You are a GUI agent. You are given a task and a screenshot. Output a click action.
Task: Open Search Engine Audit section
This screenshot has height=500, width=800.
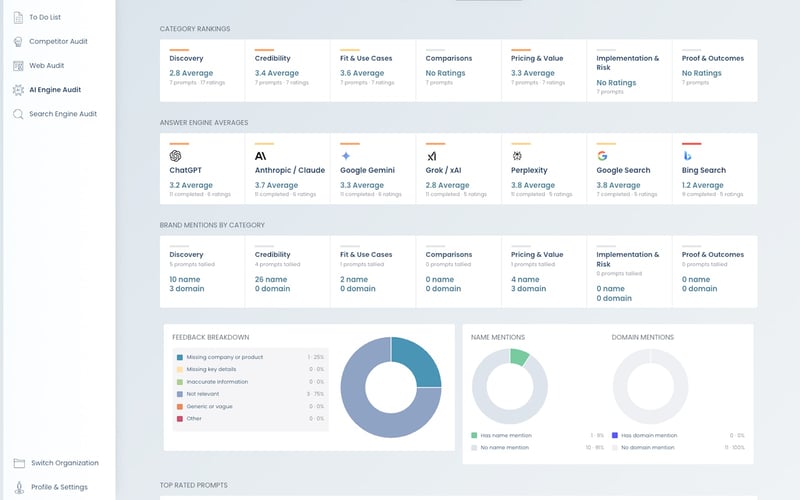tap(63, 114)
